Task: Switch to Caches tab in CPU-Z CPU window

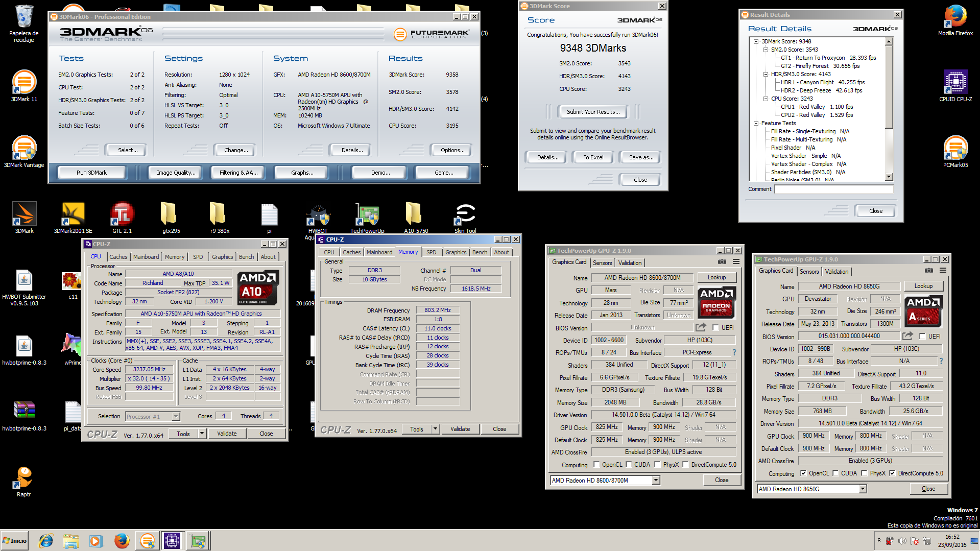Action: point(118,257)
